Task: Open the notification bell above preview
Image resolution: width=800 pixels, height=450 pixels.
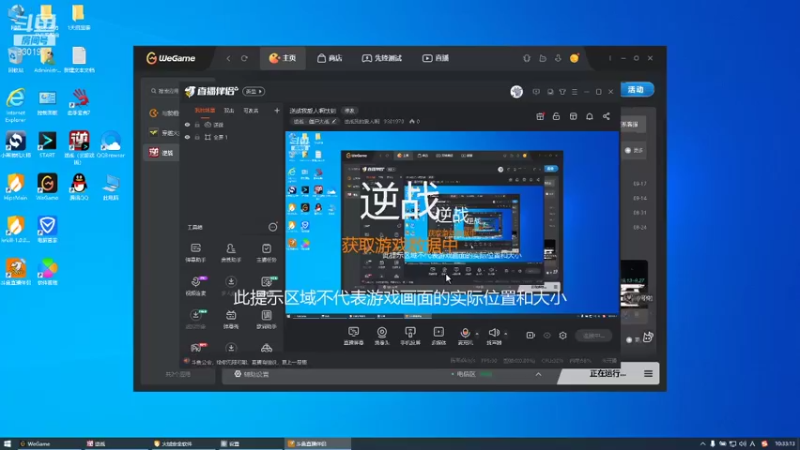Action: (589, 117)
